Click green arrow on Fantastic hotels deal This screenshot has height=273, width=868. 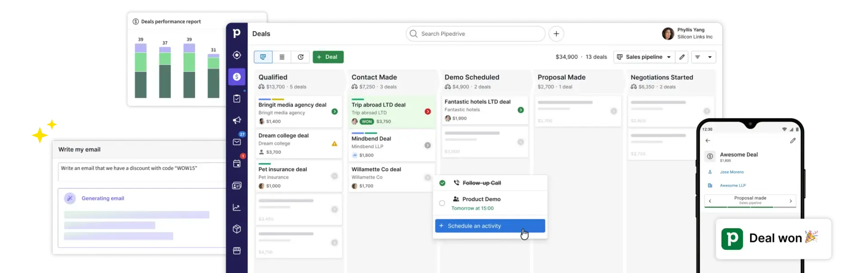pyautogui.click(x=521, y=110)
